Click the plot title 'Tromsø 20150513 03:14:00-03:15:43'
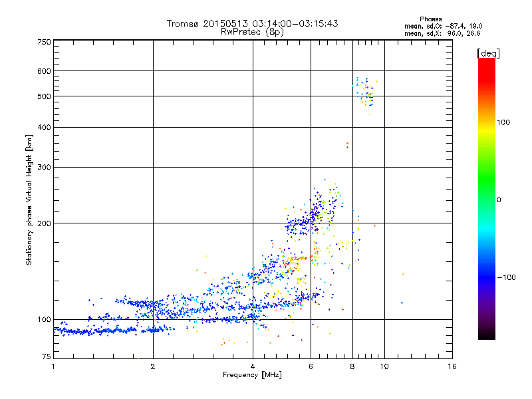Viewport: 532px width, 399px height. tap(252, 23)
